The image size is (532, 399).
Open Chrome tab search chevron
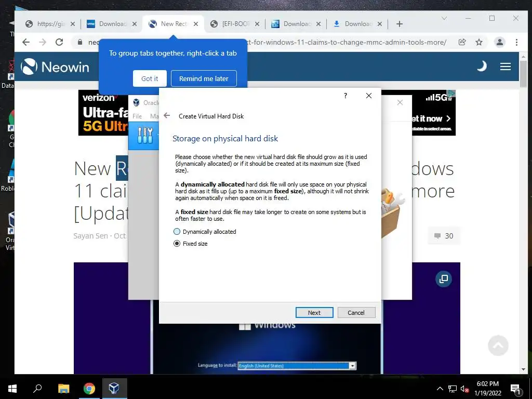tap(444, 18)
